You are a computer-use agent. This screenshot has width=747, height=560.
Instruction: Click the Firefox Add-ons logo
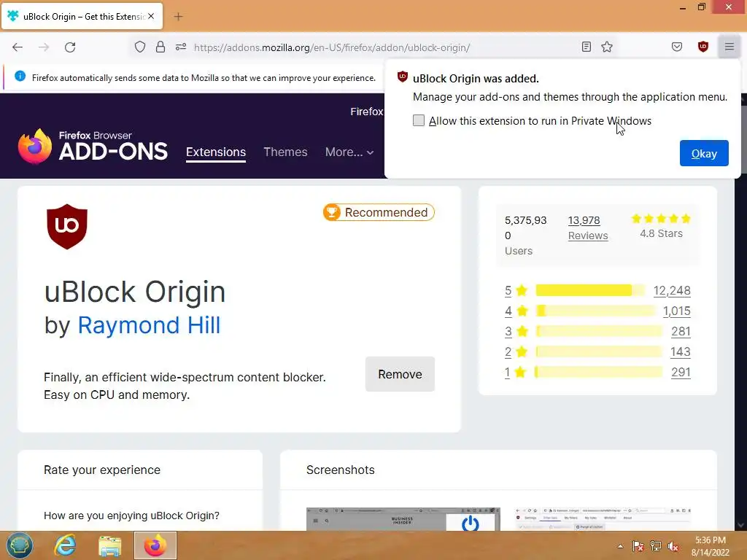[93, 146]
